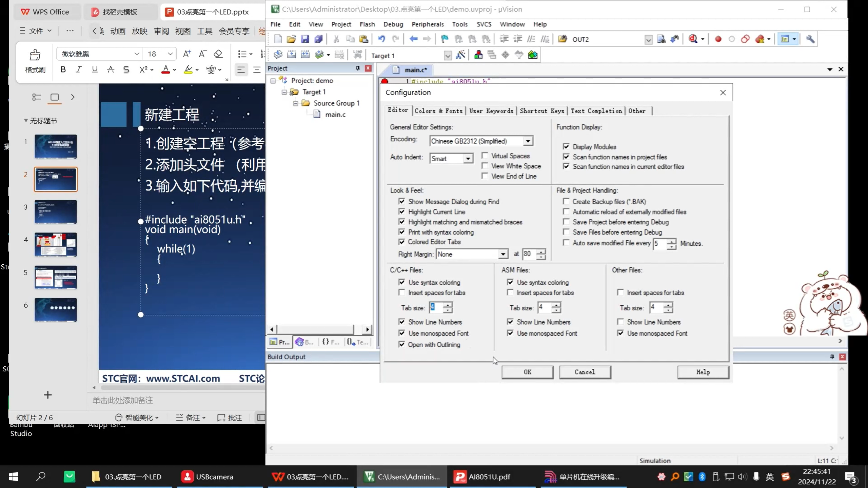The image size is (868, 488).
Task: Open Options for Target wand icon
Action: pyautogui.click(x=460, y=55)
